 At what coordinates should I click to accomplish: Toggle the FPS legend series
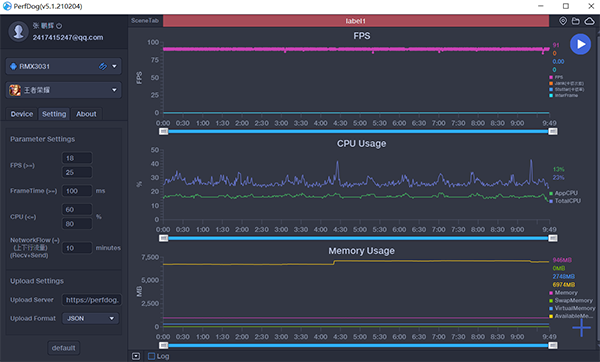coord(556,77)
